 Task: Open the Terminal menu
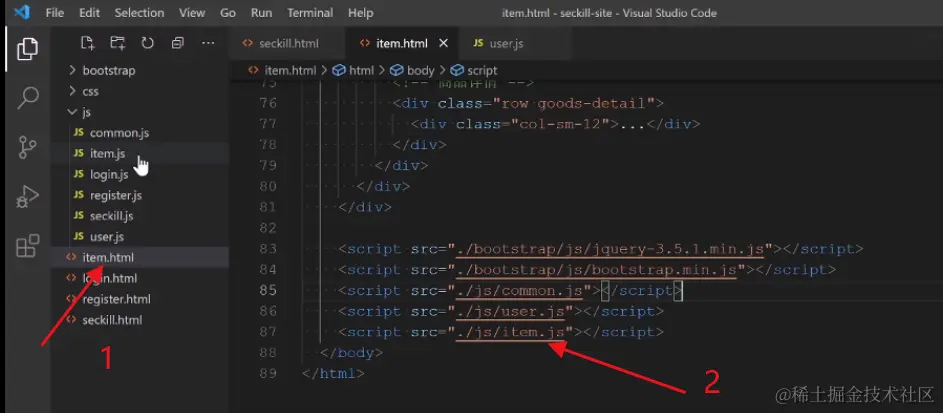coord(312,13)
